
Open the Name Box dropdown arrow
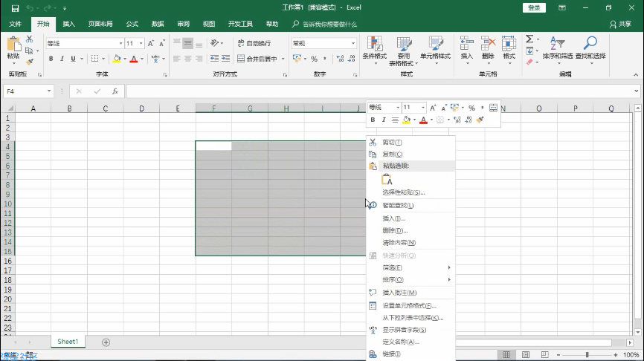(50, 91)
